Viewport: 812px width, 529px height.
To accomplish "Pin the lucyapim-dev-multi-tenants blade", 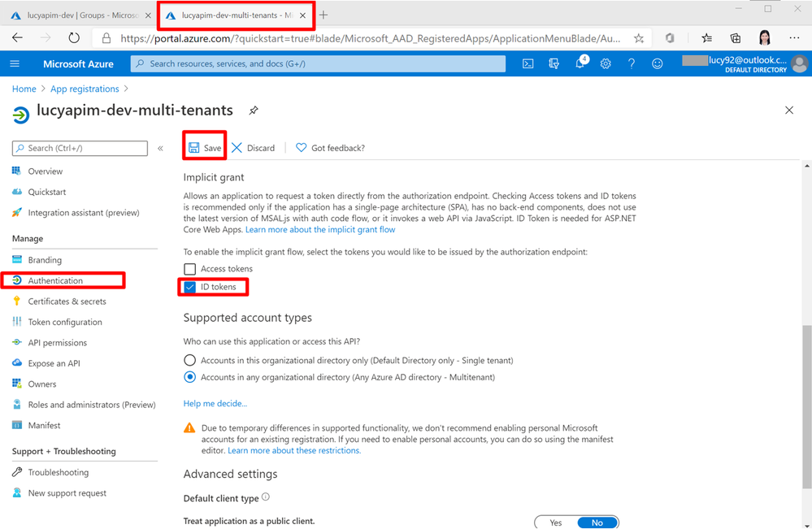I will (254, 111).
